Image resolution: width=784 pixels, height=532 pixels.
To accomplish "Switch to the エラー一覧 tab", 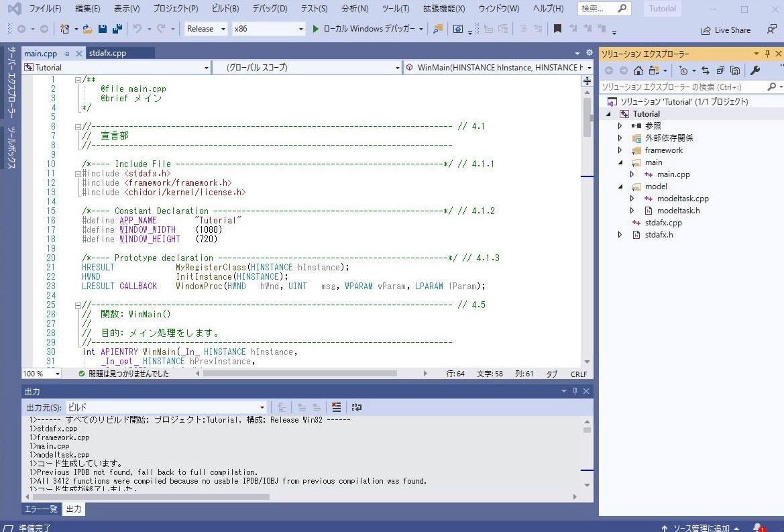I will point(41,509).
